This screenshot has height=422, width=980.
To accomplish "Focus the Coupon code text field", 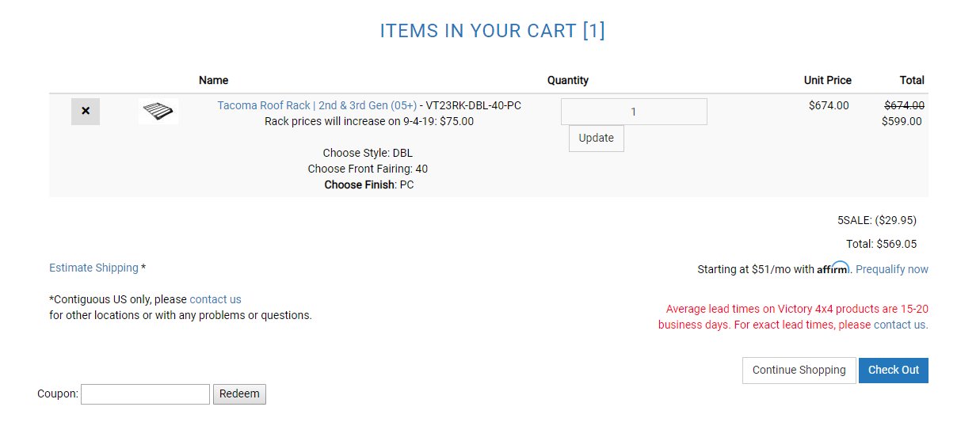I will [x=145, y=394].
